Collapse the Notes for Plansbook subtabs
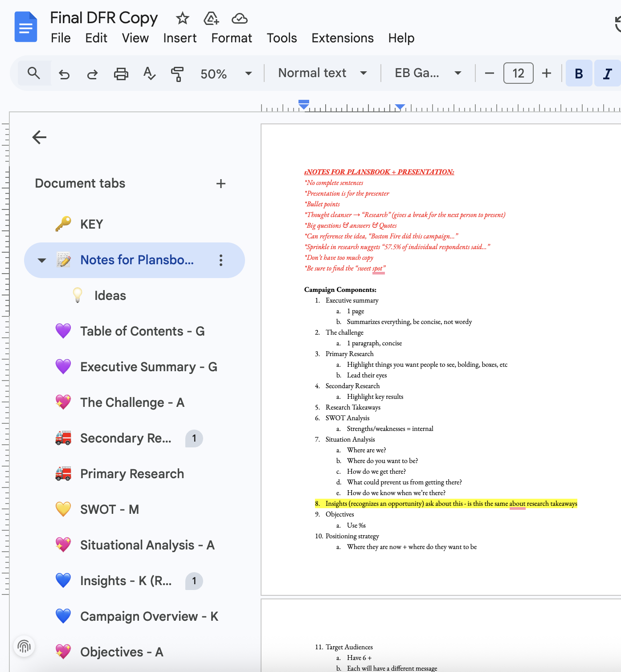Screen dimensions: 621x672 (42, 260)
